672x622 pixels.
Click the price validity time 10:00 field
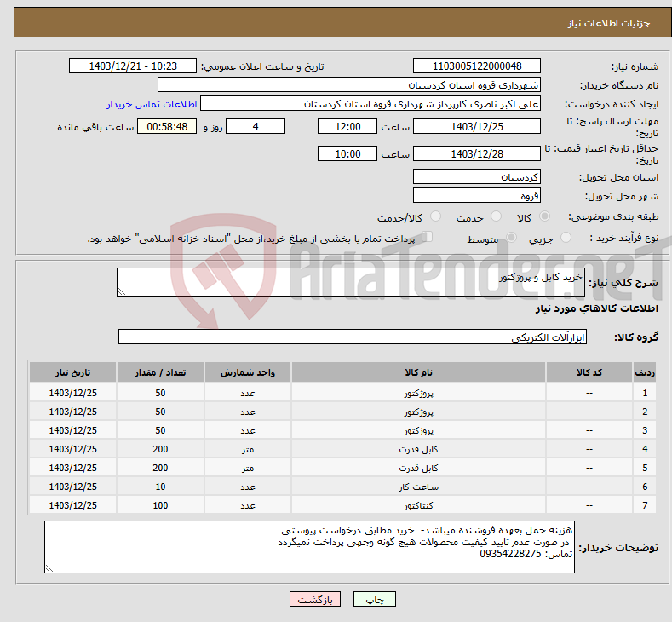point(347,153)
